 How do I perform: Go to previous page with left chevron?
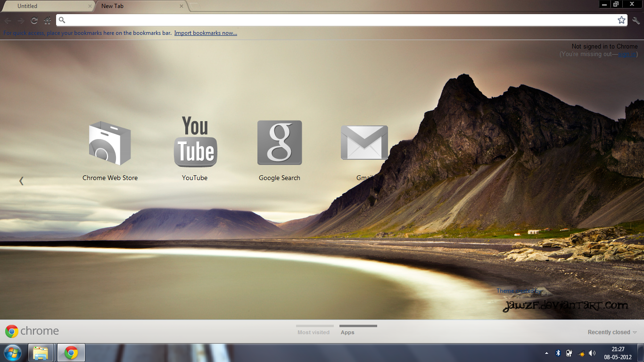point(21,181)
